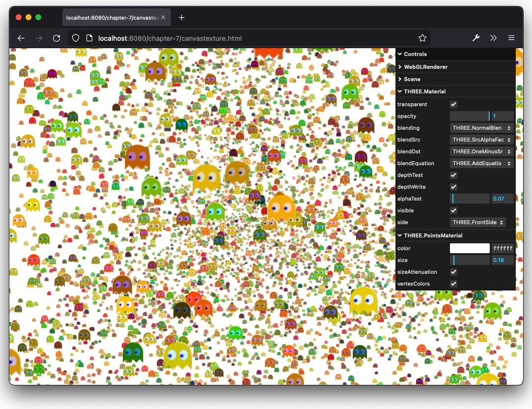The height and width of the screenshot is (409, 532).
Task: Click the size slider track
Action: tap(470, 260)
